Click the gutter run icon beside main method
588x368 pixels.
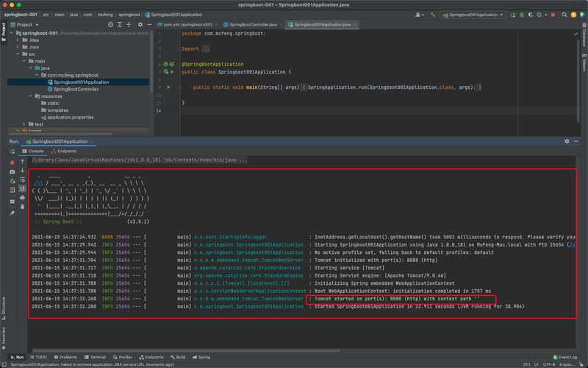click(169, 87)
